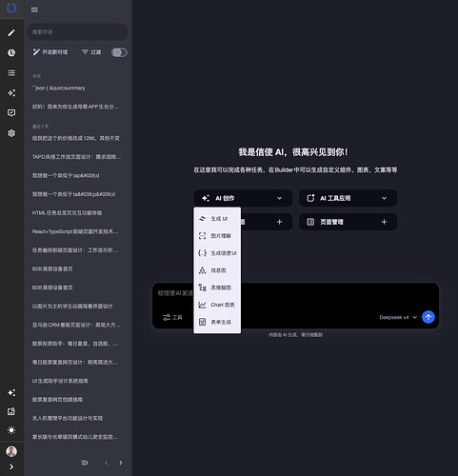Image resolution: width=458 pixels, height=476 pixels.
Task: Select 生成信使UI from the dropdown menu
Action: (217, 253)
